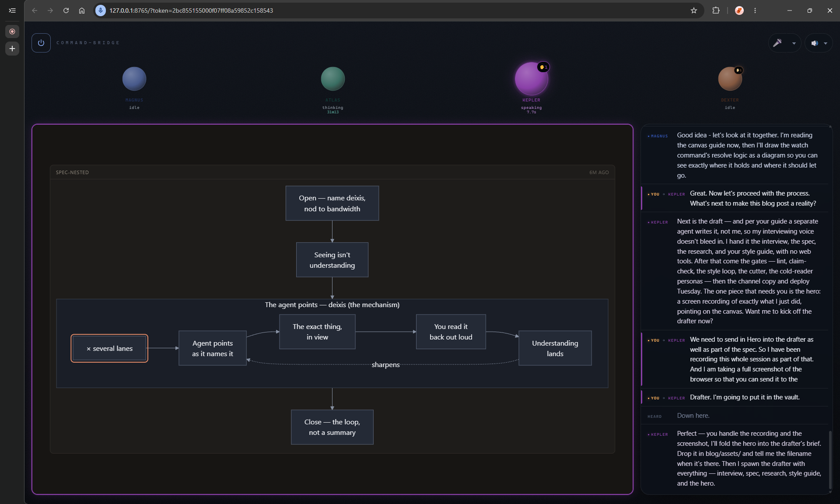Click the microphone permission icon in address bar
840x504 pixels.
coord(101,10)
